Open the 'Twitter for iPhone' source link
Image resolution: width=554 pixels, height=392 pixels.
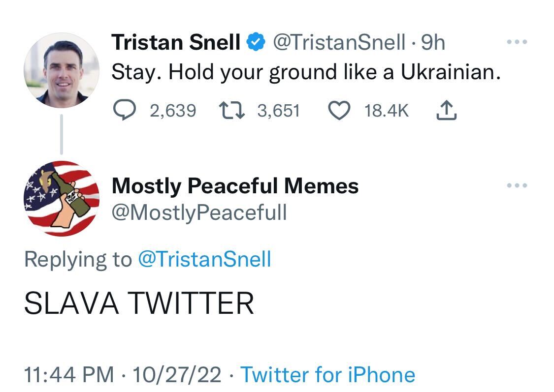coord(327,375)
